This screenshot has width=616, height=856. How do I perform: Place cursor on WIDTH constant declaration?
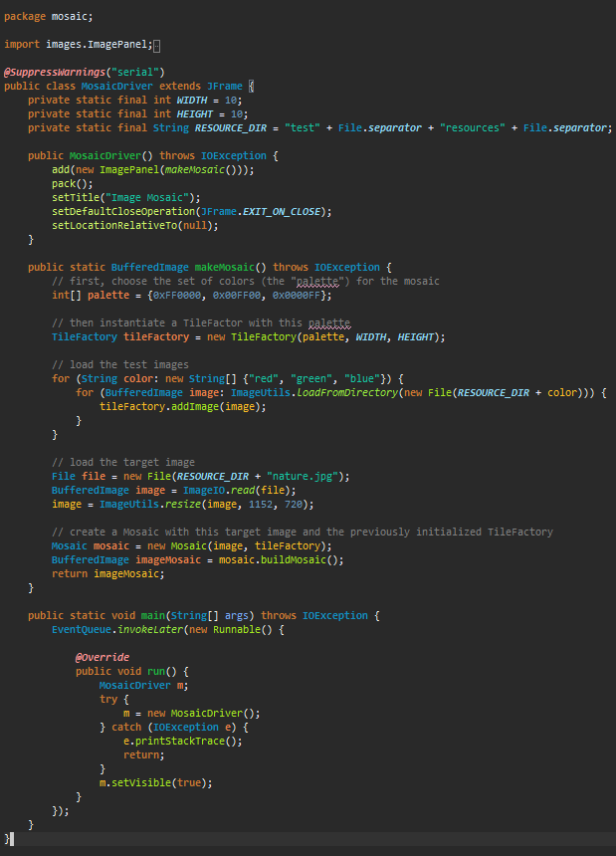click(192, 101)
